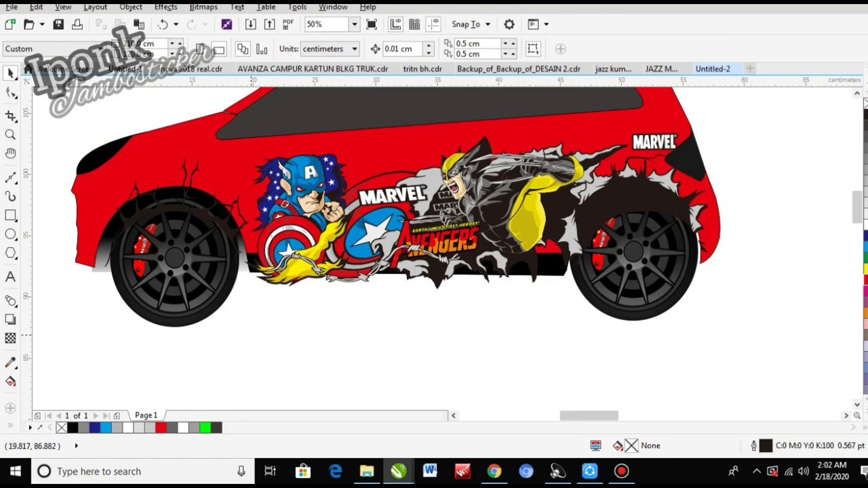Select the Freehand line tool

click(x=10, y=177)
